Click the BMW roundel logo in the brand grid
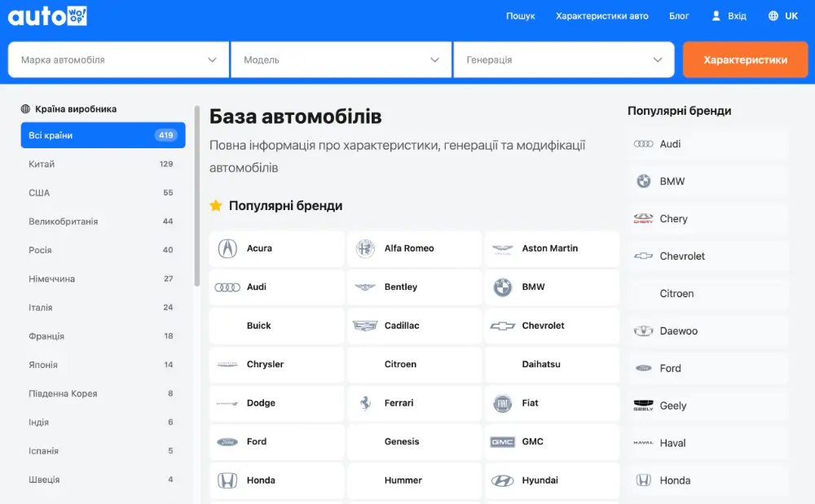Screen dimensions: 815x504 (503, 287)
